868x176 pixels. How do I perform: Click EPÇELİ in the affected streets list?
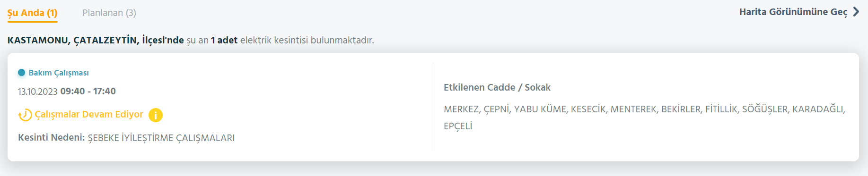point(458,126)
